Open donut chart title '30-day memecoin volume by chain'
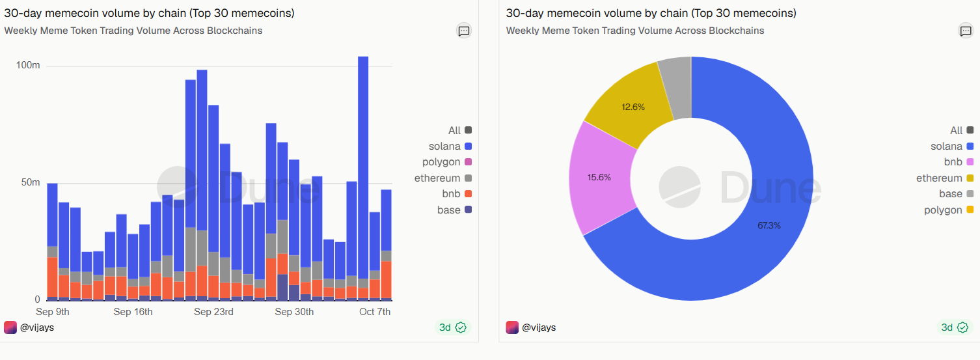 651,13
